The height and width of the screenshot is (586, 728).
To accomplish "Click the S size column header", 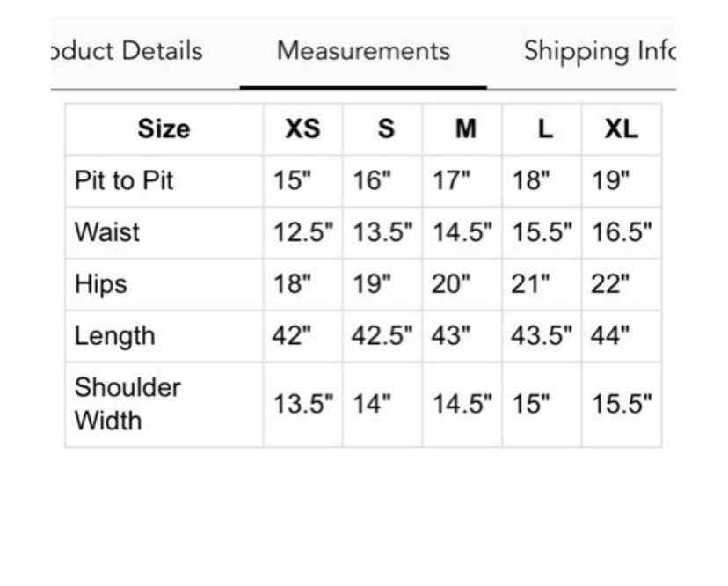I will pos(386,129).
